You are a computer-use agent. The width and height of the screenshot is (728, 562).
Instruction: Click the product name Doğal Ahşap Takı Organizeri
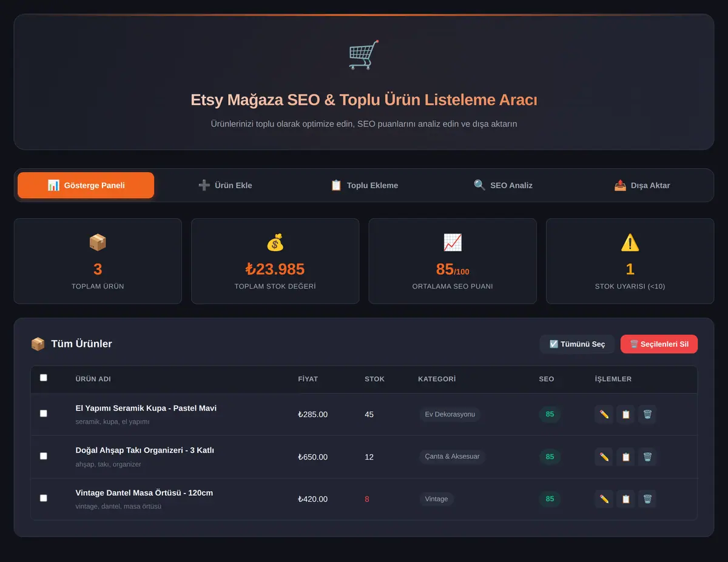coord(144,450)
